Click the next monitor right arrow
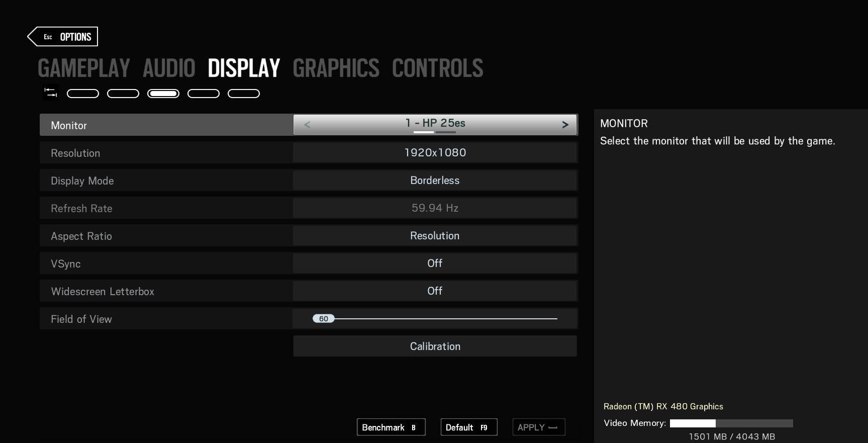868x443 pixels. tap(565, 125)
